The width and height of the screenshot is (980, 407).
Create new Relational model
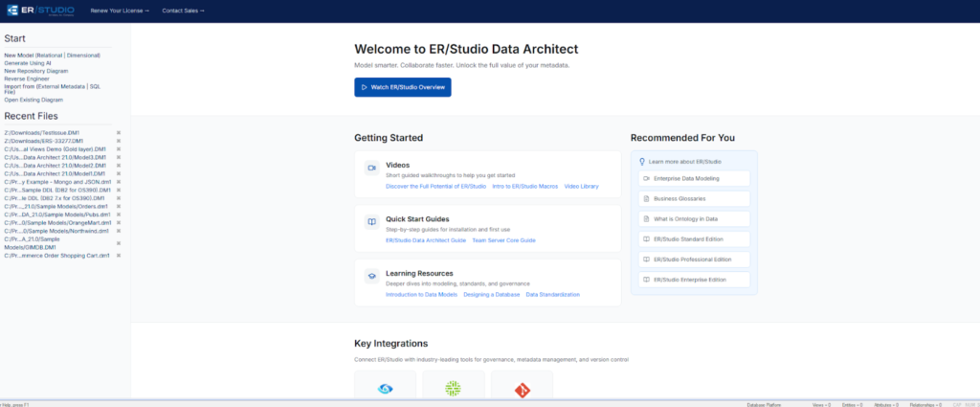pos(52,56)
